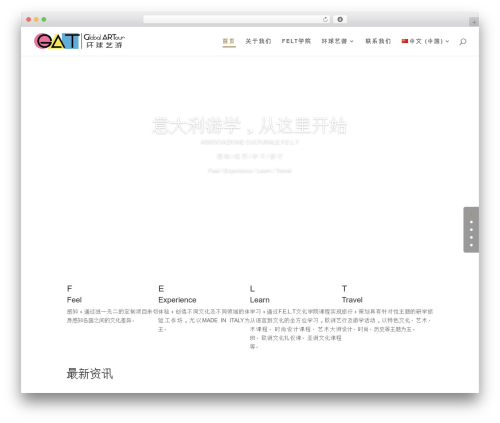Maximize the browser window green button
Viewport: 500px width, 423px height.
point(44,19)
